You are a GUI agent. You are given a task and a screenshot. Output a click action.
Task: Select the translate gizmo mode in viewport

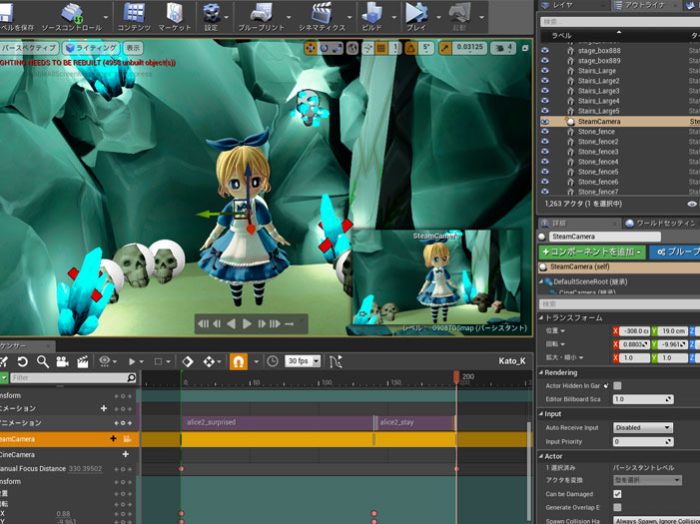(x=311, y=48)
